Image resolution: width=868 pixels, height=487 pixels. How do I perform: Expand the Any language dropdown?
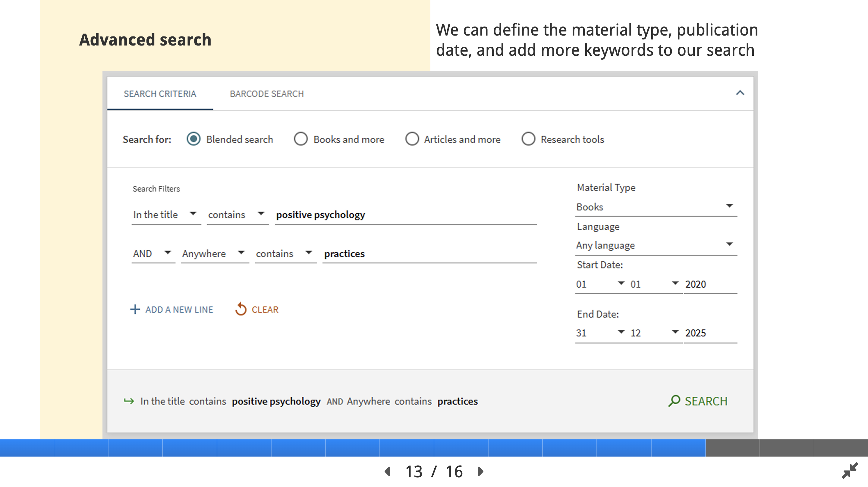(656, 245)
